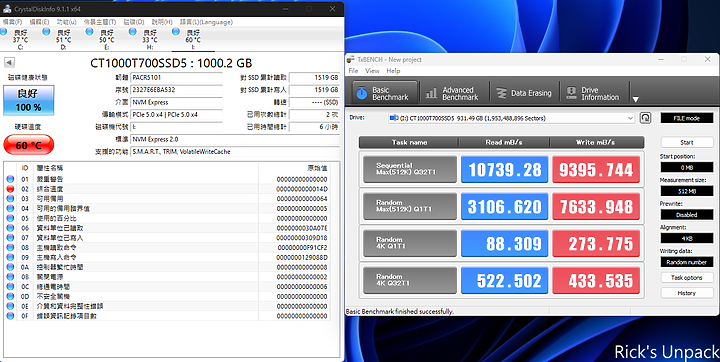Viewport: 720px width, 362px height.
Task: Open the Start position 0 MB selector
Action: [x=686, y=167]
